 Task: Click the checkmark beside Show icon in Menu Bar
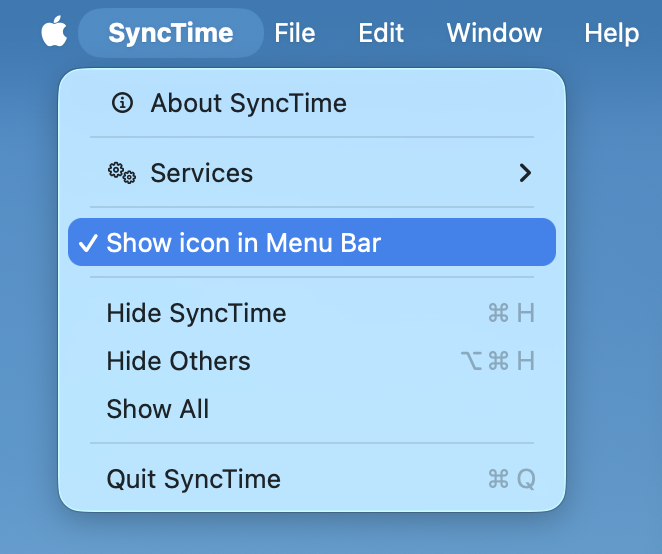(x=88, y=243)
